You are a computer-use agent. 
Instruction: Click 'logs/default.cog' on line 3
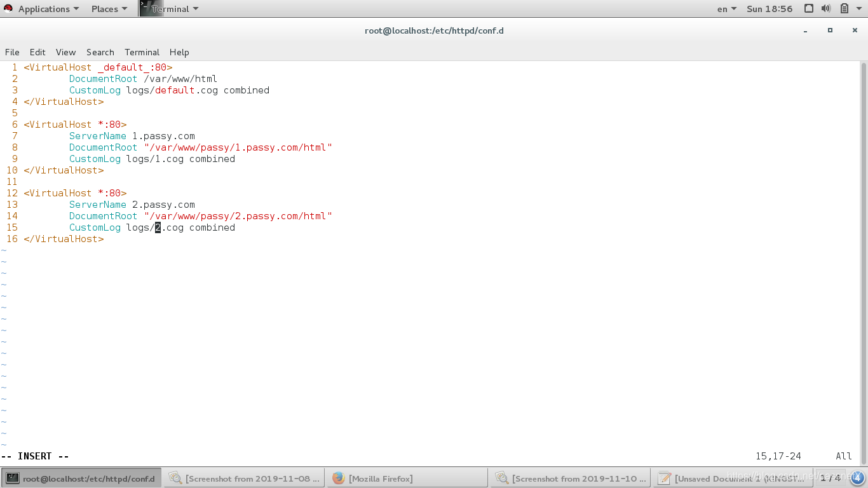[172, 90]
